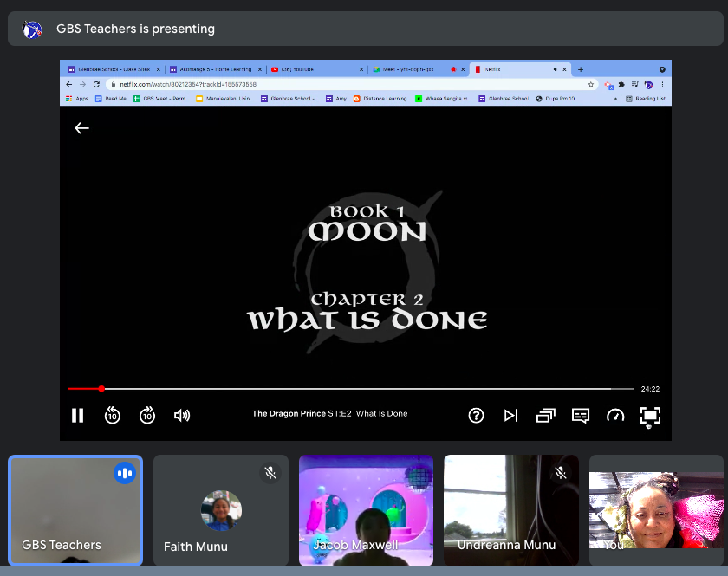Open the Chrome three-dot menu
The width and height of the screenshot is (728, 576).
tap(662, 85)
